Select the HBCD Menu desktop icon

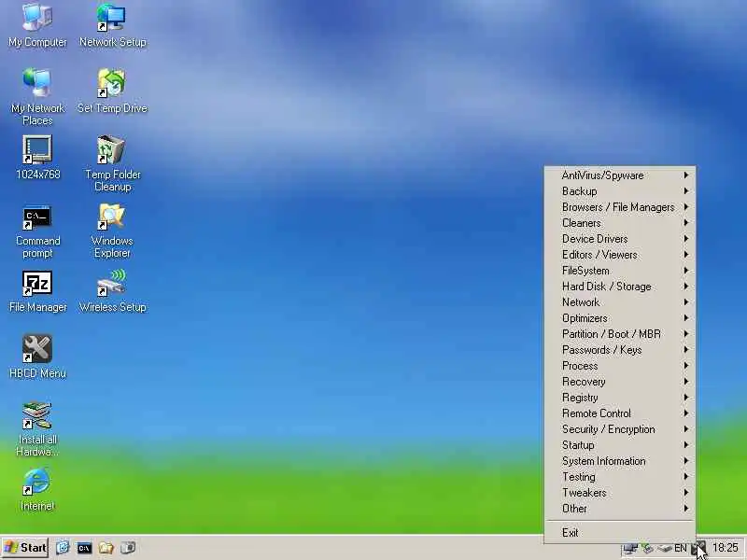37,357
